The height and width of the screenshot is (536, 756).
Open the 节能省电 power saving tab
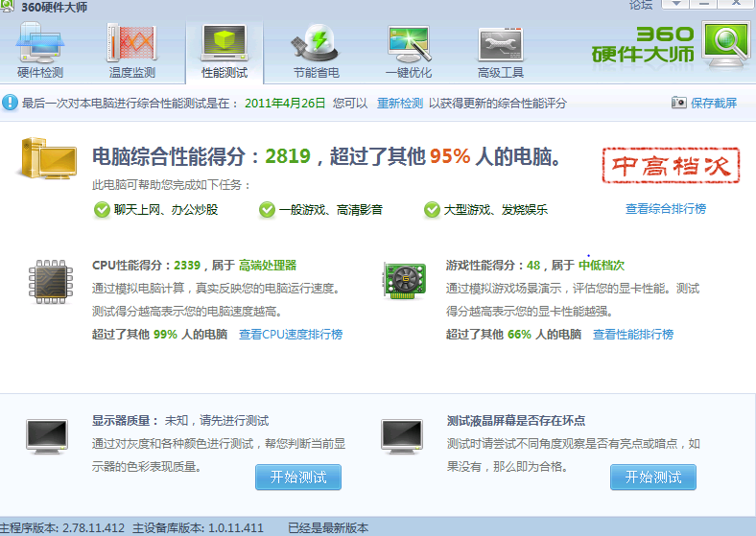click(x=316, y=52)
